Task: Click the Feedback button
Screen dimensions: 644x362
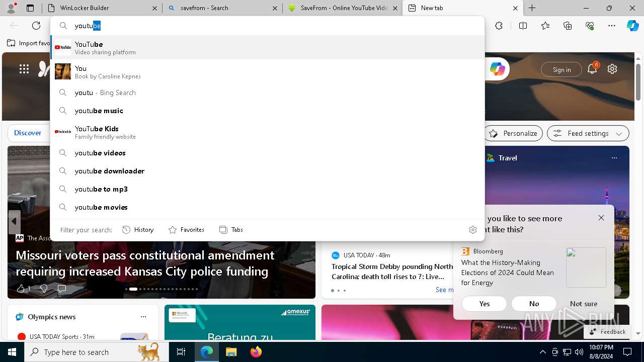Action: tap(607, 332)
